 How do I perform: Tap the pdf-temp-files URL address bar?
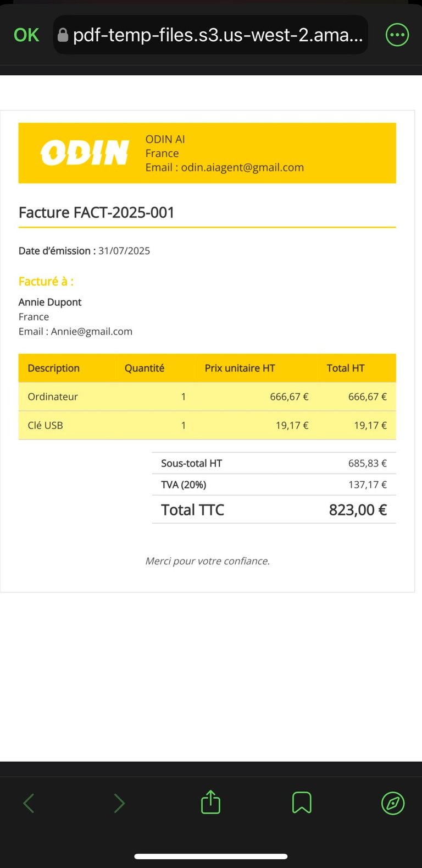tap(218, 35)
